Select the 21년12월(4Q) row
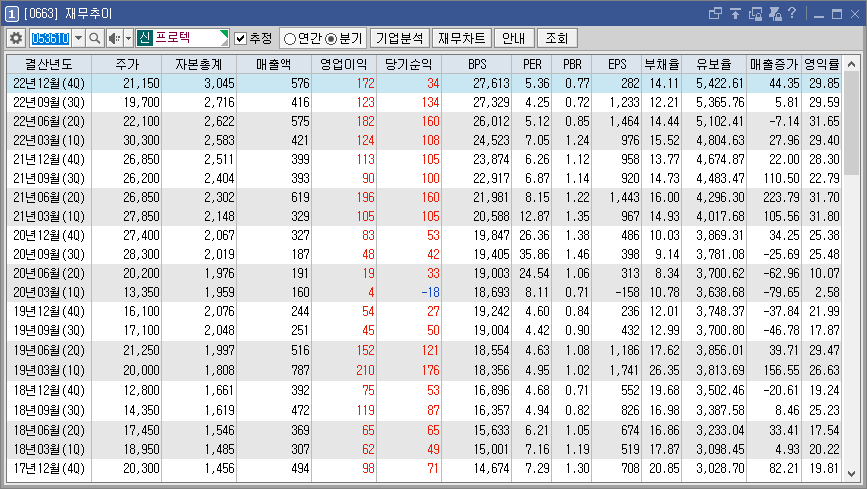 [x=424, y=159]
